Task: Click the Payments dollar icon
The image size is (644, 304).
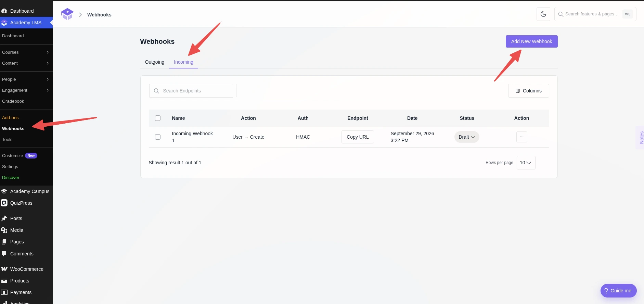Action: [x=4, y=292]
